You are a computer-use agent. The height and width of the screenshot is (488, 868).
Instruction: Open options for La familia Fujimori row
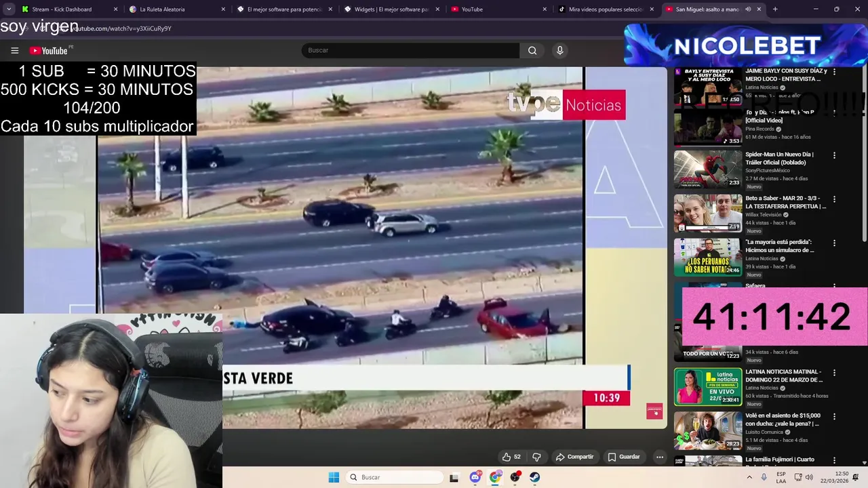pyautogui.click(x=834, y=460)
